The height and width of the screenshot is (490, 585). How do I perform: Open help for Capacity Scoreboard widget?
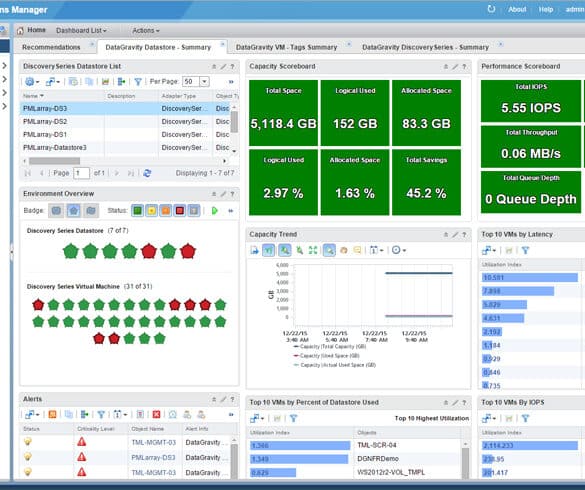click(x=464, y=66)
